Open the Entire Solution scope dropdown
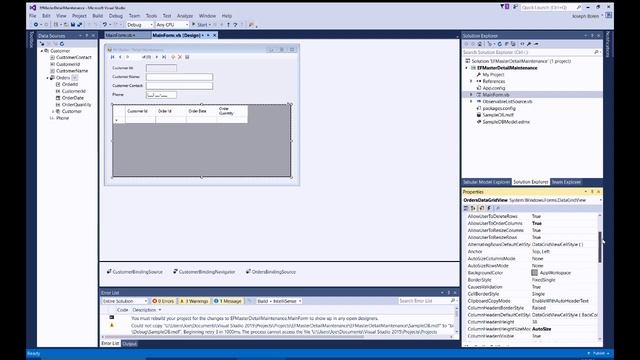This screenshot has height=360, width=640. pos(124,301)
